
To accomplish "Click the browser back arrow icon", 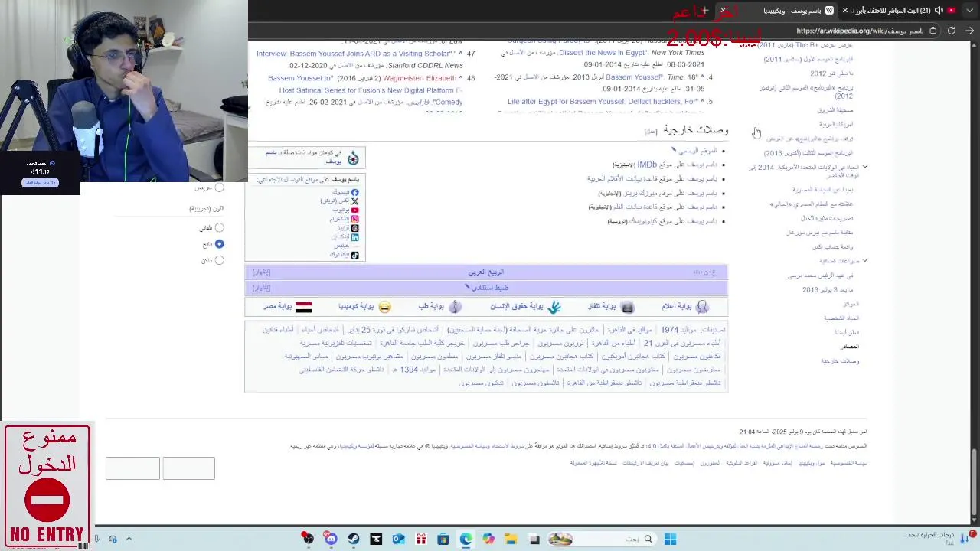I will pos(969,31).
